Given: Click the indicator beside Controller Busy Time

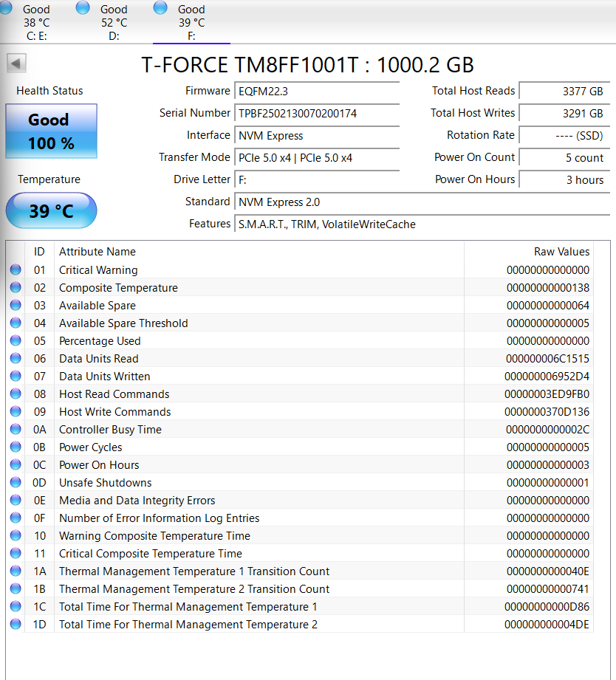Looking at the screenshot, I should coord(16,429).
